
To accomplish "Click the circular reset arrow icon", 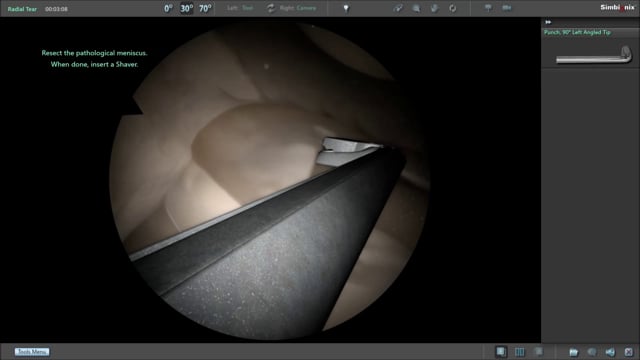I will (453, 8).
